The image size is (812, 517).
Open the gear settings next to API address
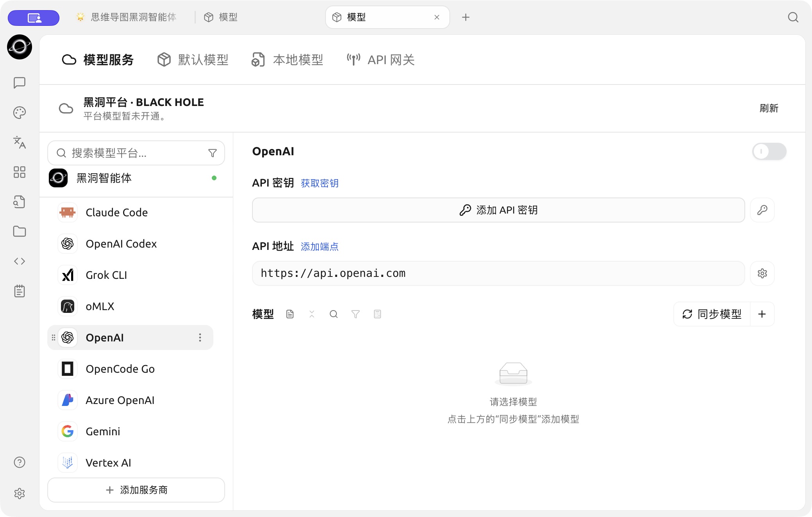[x=762, y=273]
